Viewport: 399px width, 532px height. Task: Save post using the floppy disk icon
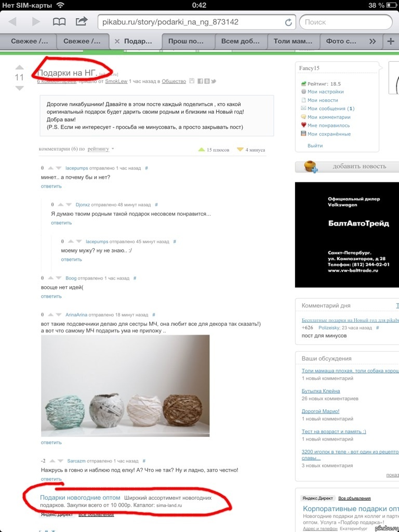click(x=192, y=81)
